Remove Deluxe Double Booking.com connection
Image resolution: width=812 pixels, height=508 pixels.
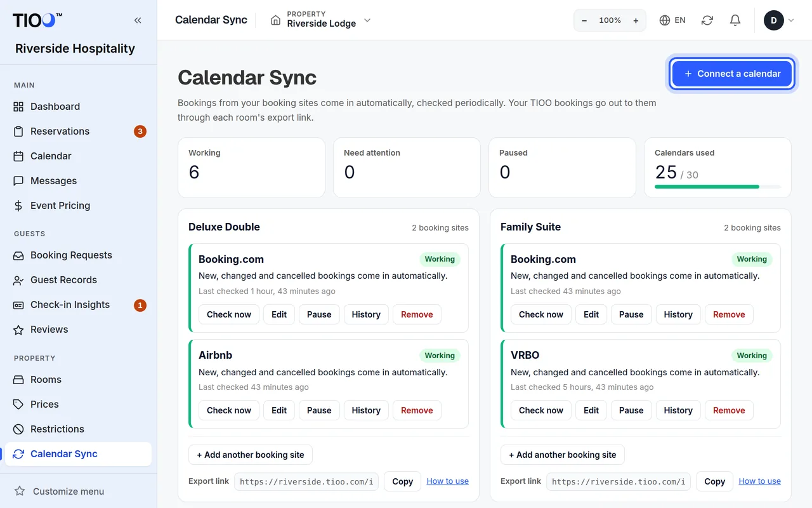(x=417, y=314)
